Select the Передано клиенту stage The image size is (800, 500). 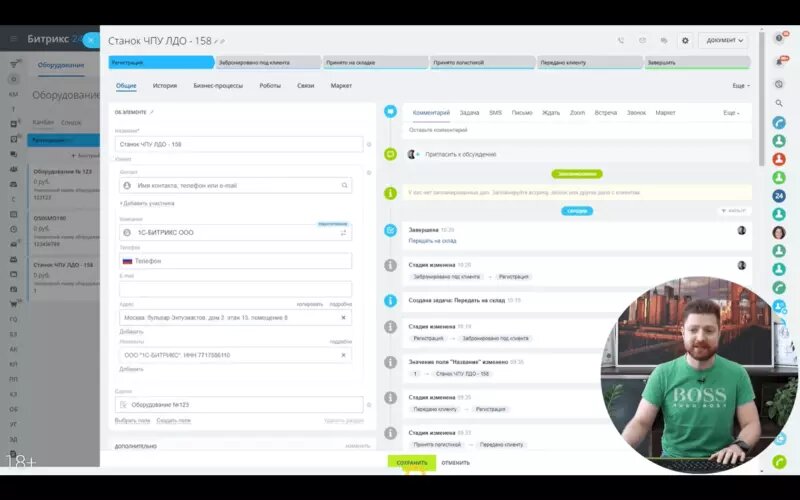(x=590, y=62)
